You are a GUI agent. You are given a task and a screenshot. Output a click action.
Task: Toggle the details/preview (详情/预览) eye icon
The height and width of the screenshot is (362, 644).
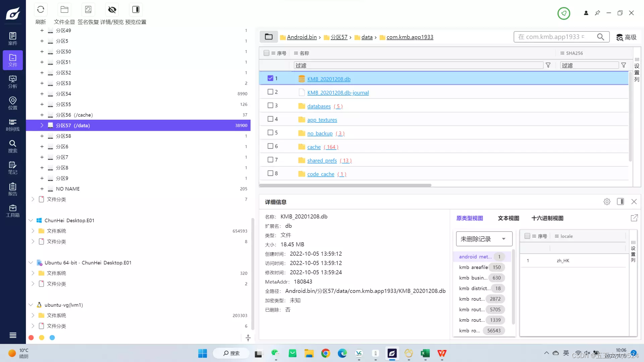112,10
